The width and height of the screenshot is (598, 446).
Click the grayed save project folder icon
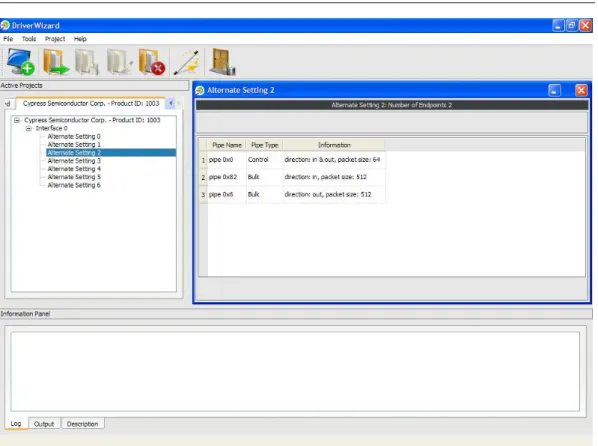click(x=87, y=61)
